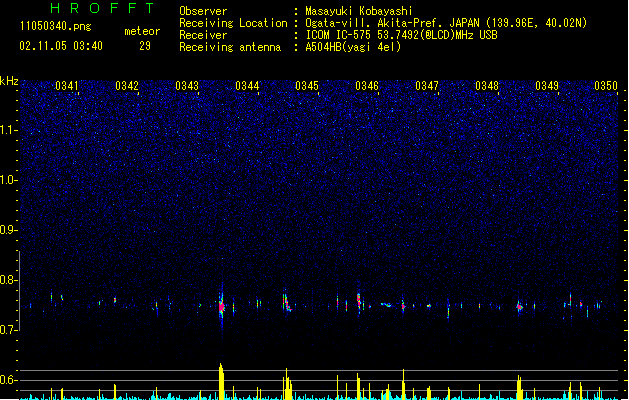This screenshot has height=400, width=629.
Task: Click the 0.7 kHz axis label
Action: pyautogui.click(x=9, y=330)
